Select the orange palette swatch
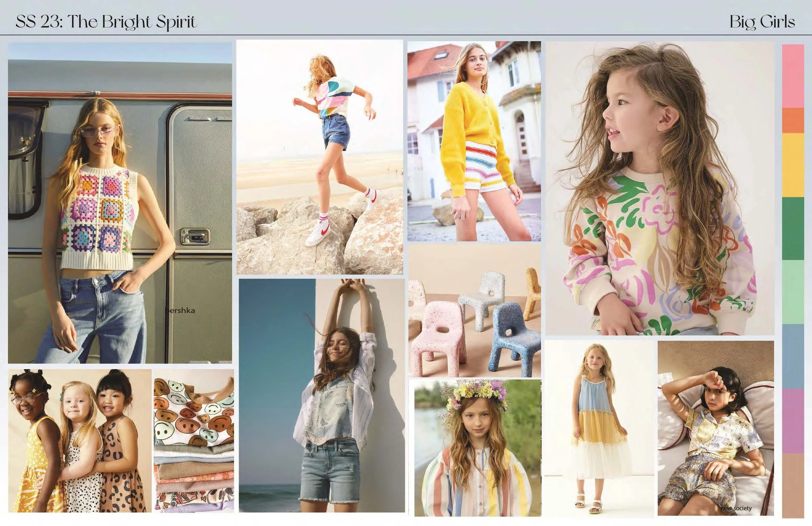 point(793,120)
